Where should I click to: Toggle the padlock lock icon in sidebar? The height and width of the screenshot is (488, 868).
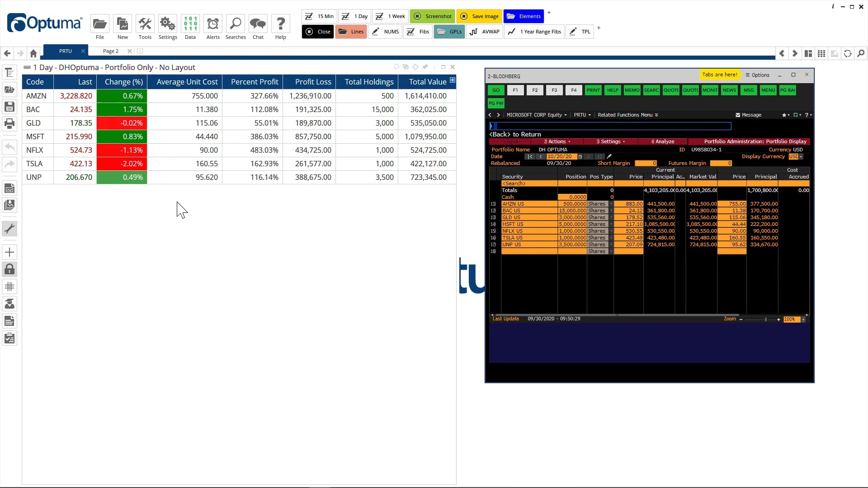[x=9, y=269]
